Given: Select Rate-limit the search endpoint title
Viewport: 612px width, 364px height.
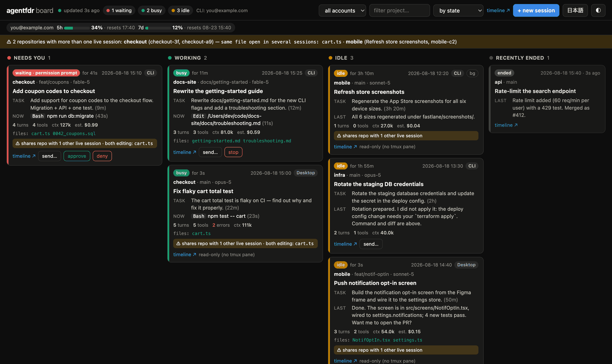Looking at the screenshot, I should click(x=535, y=91).
